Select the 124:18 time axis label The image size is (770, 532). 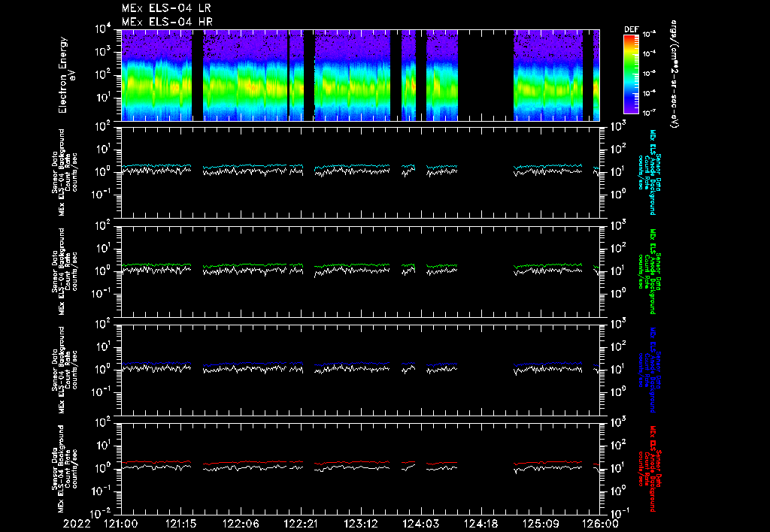(480, 524)
